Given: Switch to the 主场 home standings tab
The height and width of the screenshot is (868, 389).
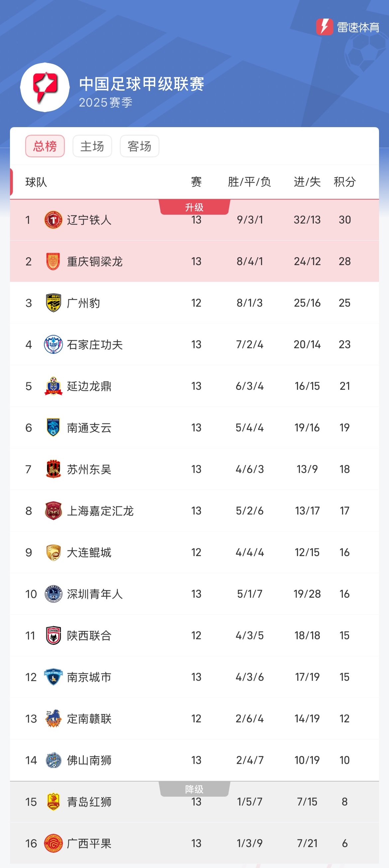Looking at the screenshot, I should coord(92,146).
